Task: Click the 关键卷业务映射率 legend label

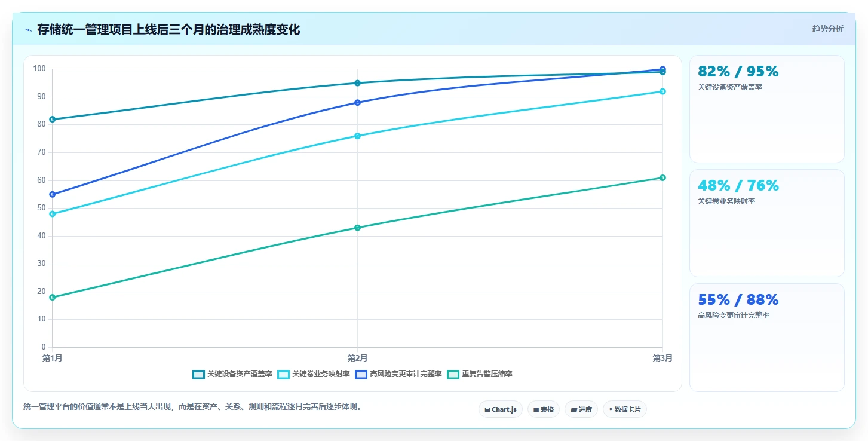Action: [x=321, y=374]
